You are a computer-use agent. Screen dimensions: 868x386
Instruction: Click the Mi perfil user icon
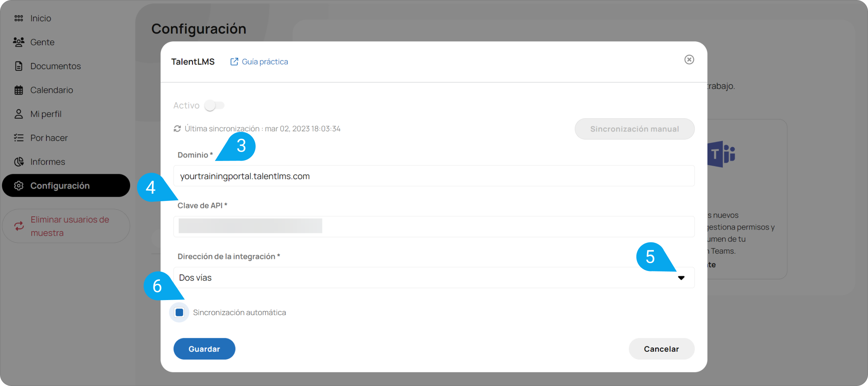(x=19, y=114)
